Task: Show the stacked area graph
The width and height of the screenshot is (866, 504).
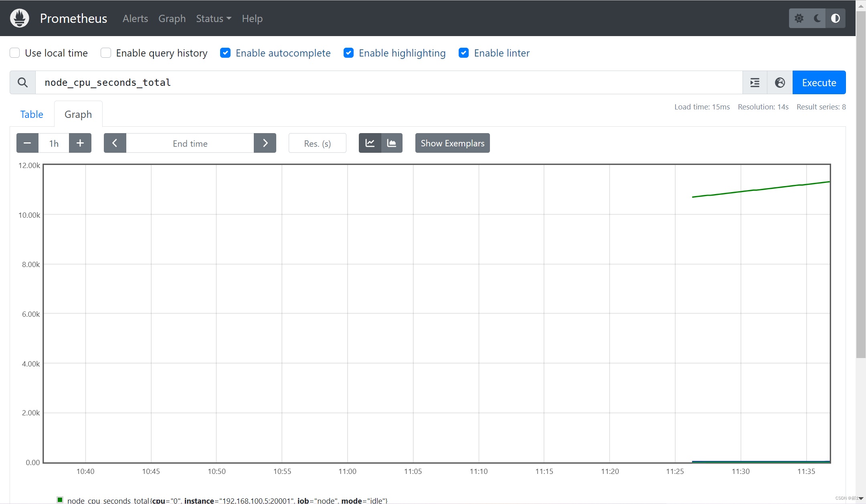Action: coord(392,143)
